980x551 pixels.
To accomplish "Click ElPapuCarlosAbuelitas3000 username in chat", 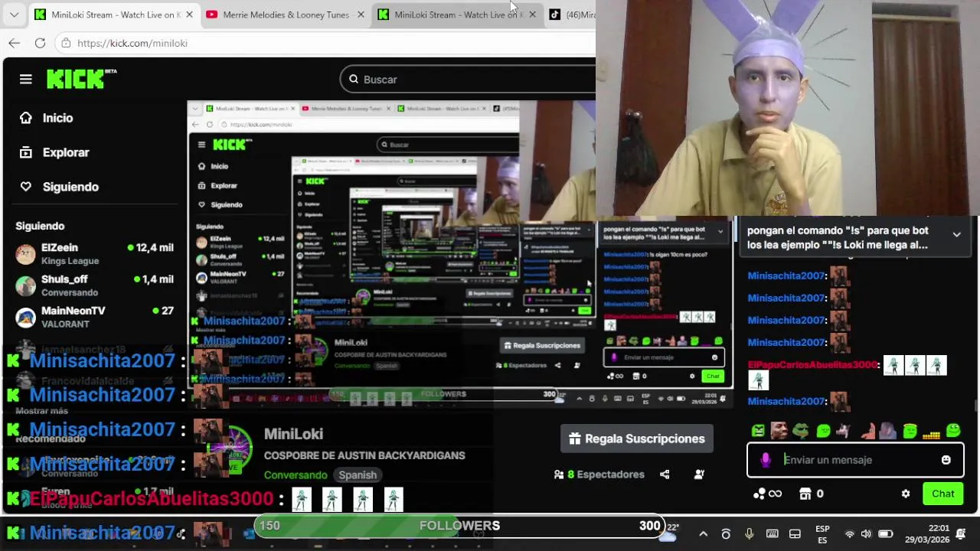I will tap(812, 364).
